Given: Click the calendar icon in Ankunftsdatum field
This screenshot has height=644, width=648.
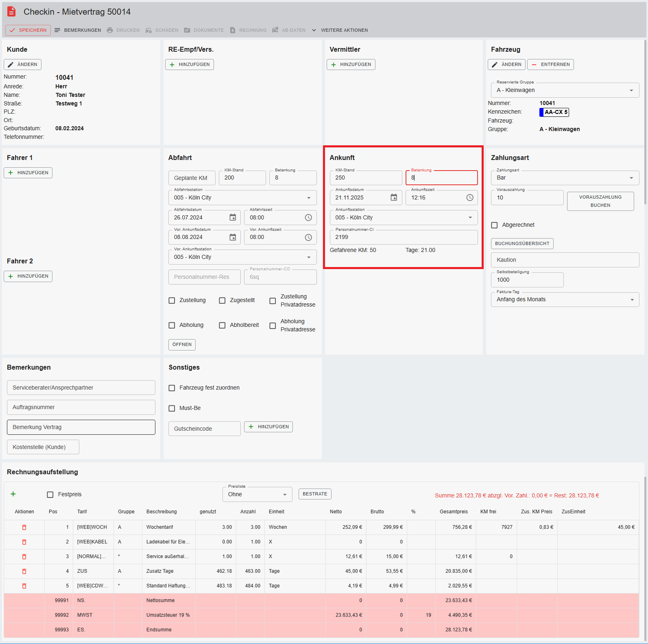Looking at the screenshot, I should tap(393, 197).
